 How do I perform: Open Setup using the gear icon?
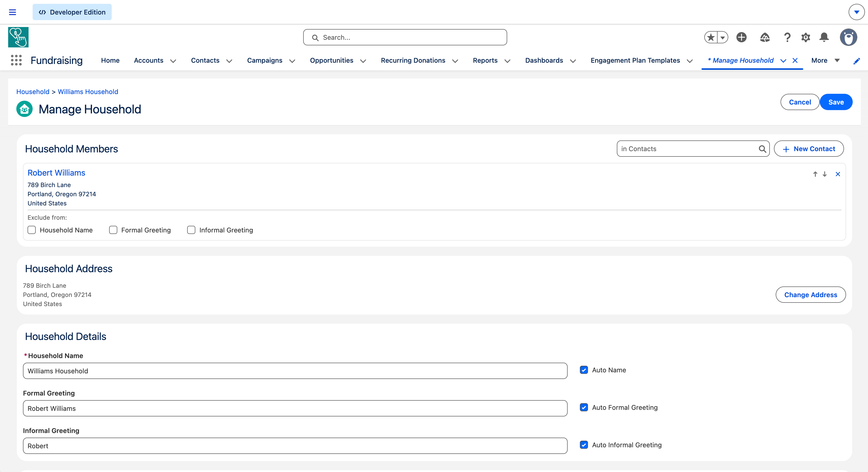coord(806,37)
